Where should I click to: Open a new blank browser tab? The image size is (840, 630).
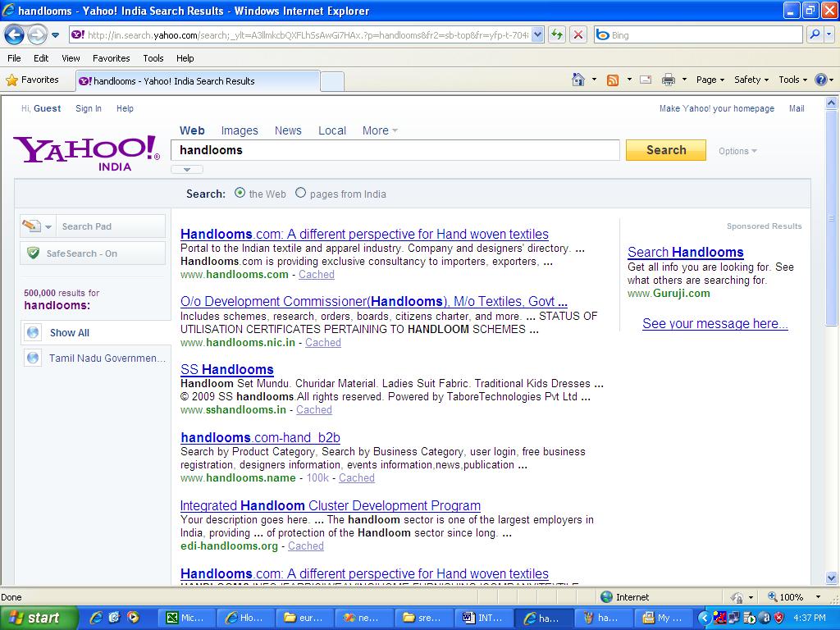pos(332,81)
